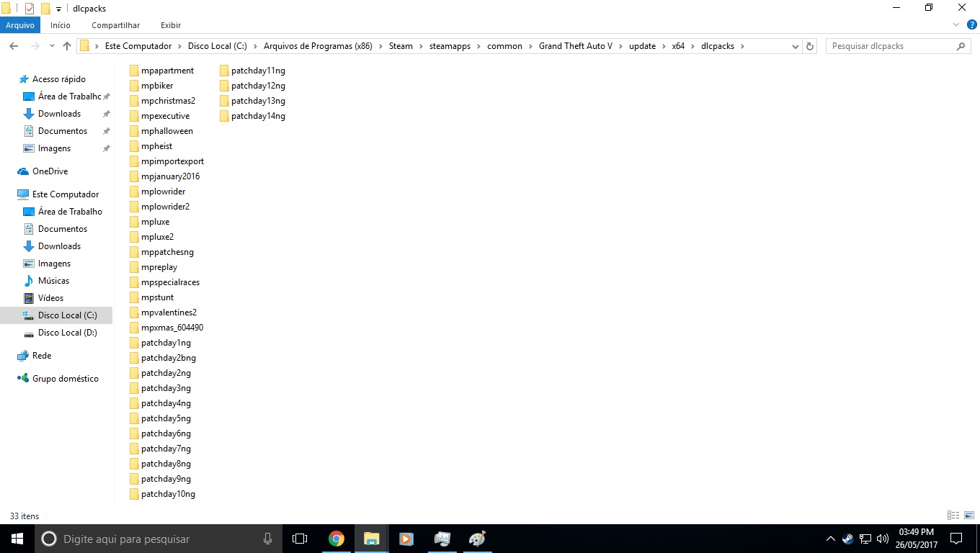
Task: Click the x64 breadcrumb segment
Action: (x=678, y=46)
